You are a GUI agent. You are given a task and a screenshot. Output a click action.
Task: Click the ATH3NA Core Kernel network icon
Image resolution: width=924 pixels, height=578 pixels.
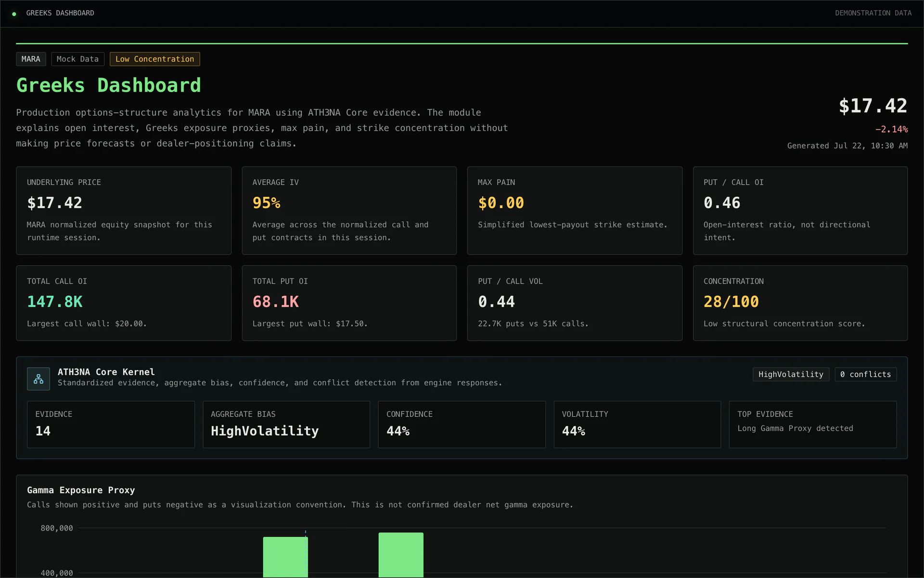click(x=38, y=379)
